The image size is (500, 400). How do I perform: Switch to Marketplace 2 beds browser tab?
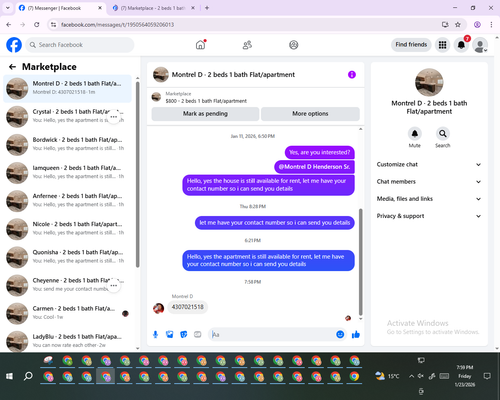153,8
